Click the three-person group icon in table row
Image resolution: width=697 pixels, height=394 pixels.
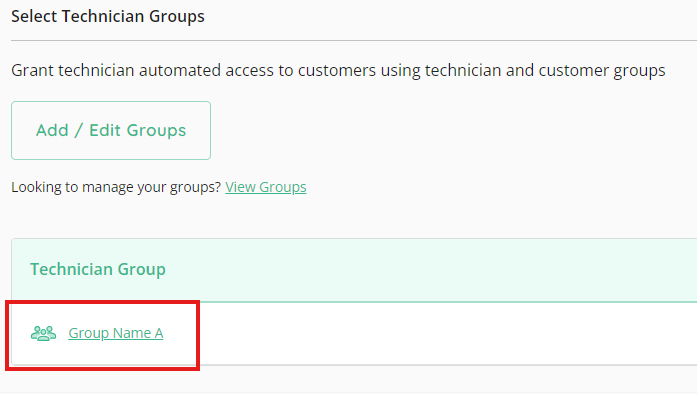click(44, 333)
